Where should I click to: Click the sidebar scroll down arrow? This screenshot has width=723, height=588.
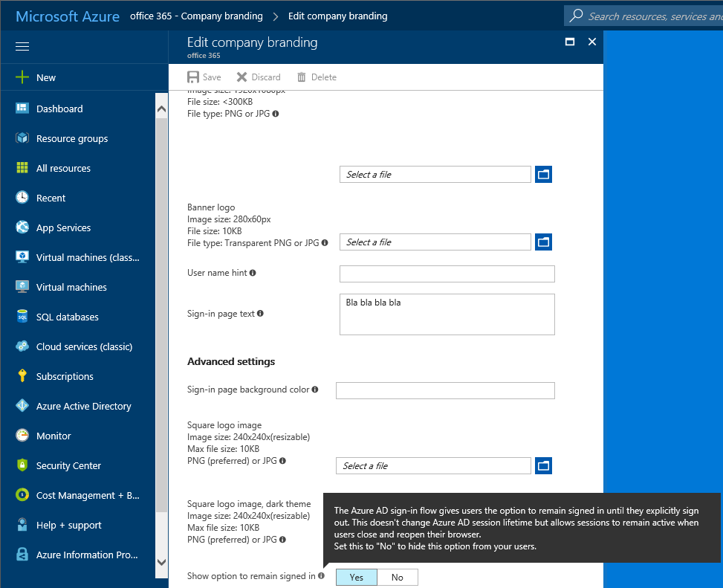[161, 562]
